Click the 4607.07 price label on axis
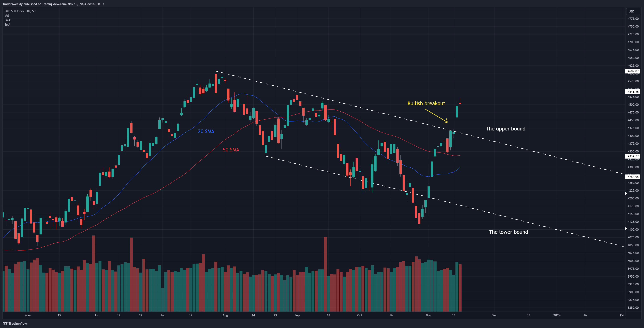Viewport: 644px width, 328px height. [x=633, y=71]
